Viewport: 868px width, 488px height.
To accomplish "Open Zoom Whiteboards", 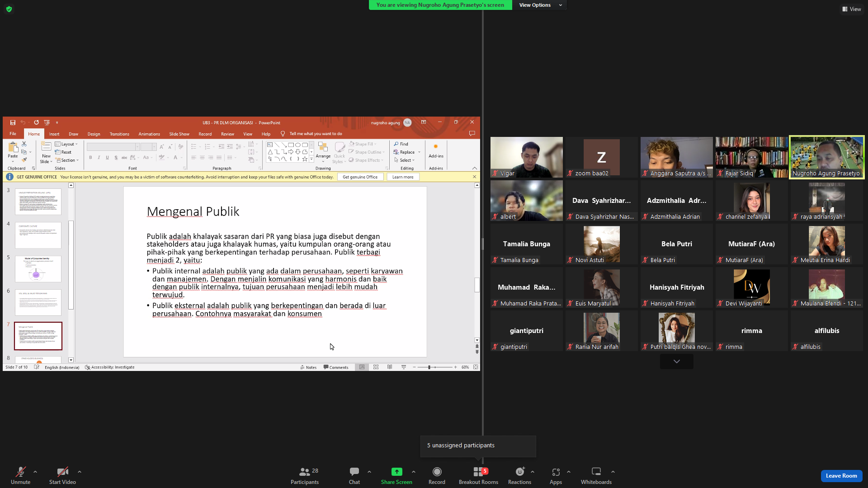I will [x=596, y=476].
